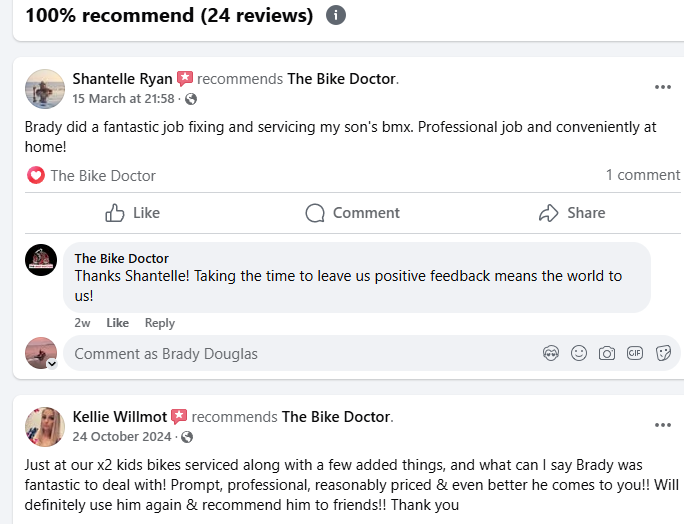Switch commenting profile via avatar dropdown arrow
Image resolution: width=684 pixels, height=524 pixels.
coord(52,363)
